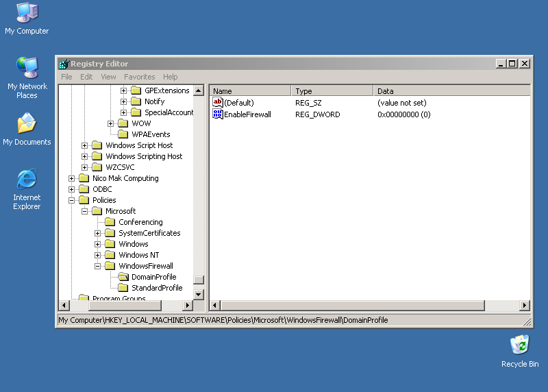Viewport: 548px width, 392px height.
Task: Sort values by the Name column header
Action: [250, 91]
